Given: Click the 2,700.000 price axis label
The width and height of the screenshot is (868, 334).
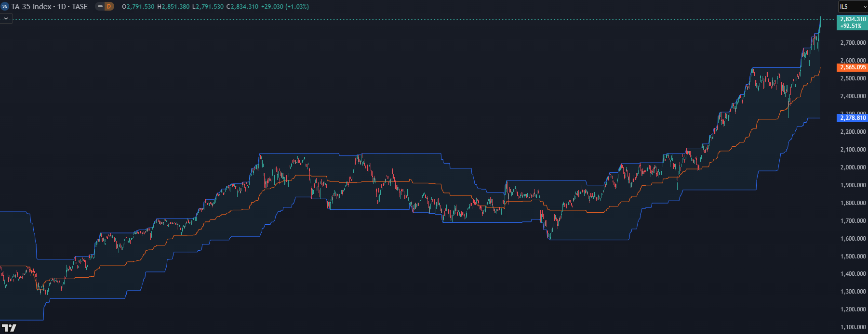Looking at the screenshot, I should [x=853, y=43].
